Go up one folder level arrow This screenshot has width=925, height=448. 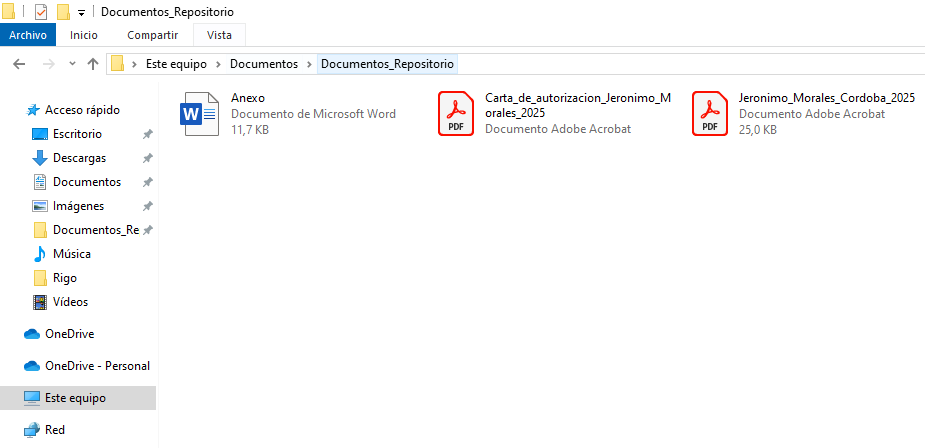[x=93, y=64]
